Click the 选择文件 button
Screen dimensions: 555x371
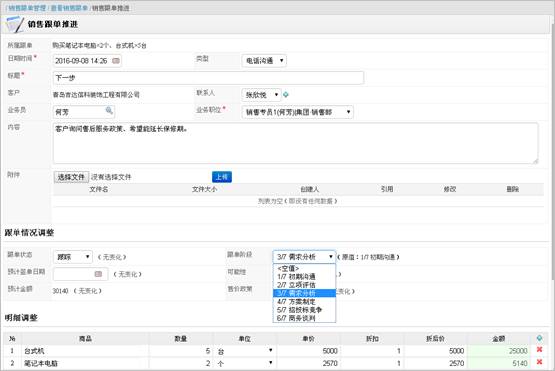[71, 177]
